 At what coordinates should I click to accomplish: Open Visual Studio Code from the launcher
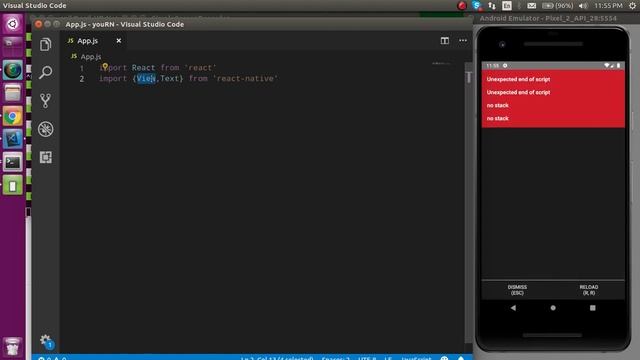[x=13, y=139]
